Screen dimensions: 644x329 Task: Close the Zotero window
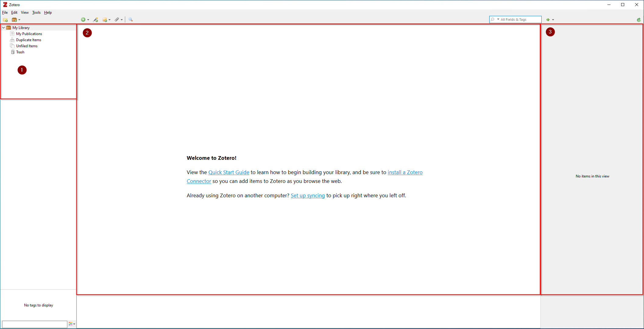click(637, 5)
